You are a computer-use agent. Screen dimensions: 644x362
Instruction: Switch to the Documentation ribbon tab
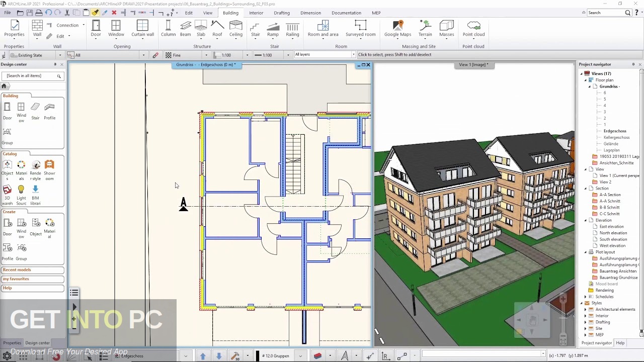346,13
